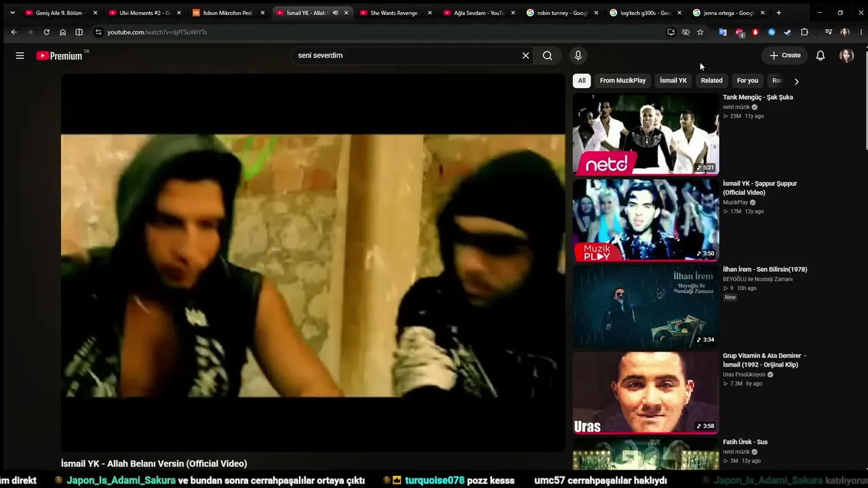The height and width of the screenshot is (488, 868).
Task: Open İsmail YK - Şappur Şuppur title link
Action: pyautogui.click(x=759, y=188)
